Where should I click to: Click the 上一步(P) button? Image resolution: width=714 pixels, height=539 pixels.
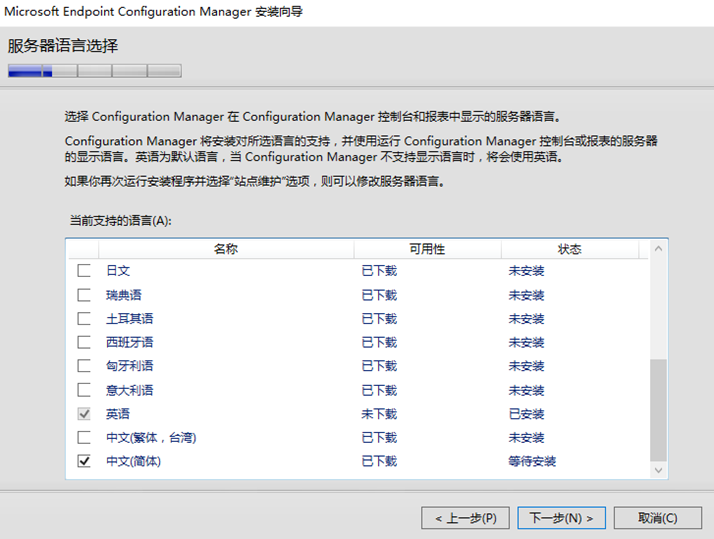(x=465, y=518)
